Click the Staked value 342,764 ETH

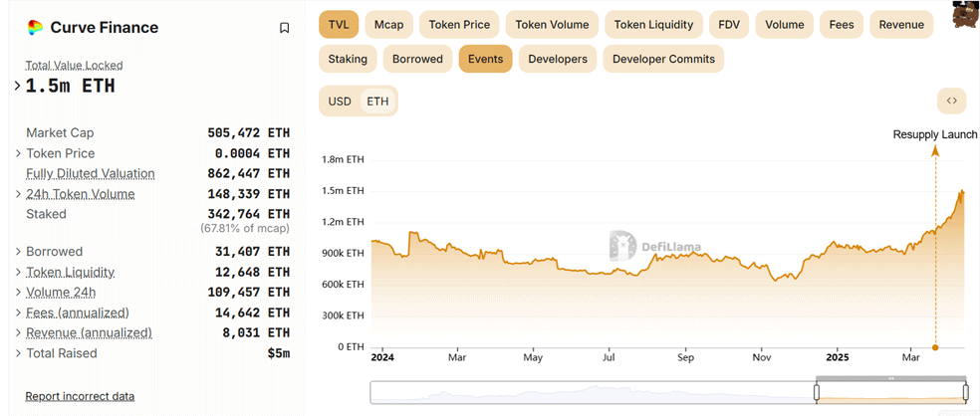249,214
